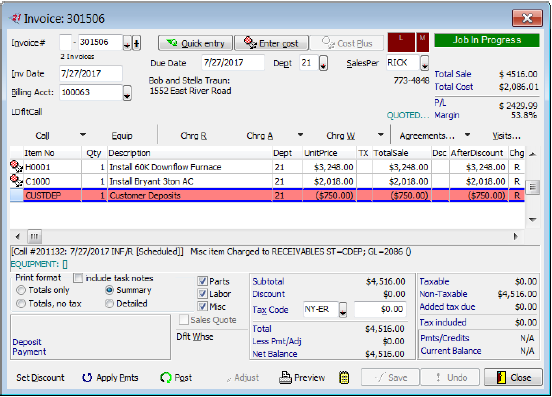Screen dimensions: 552x397
Task: Click the Quick entry button icon
Action: pos(172,43)
